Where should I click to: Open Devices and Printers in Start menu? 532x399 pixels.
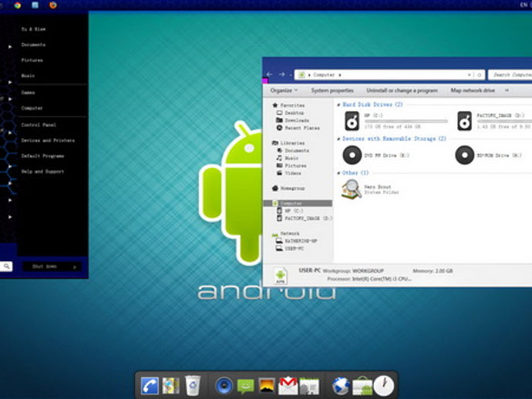point(48,140)
